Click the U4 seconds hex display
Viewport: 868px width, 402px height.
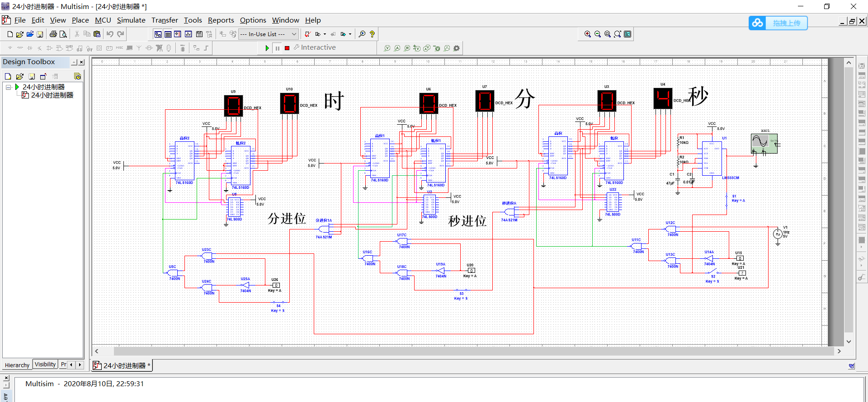(663, 98)
